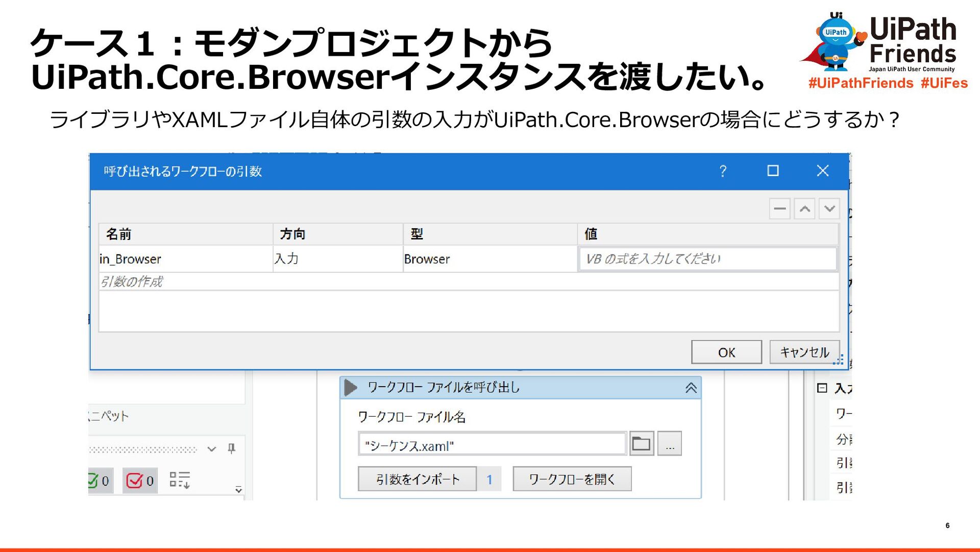Click the activity play triangle icon
Screen dimensions: 980x552
[x=351, y=388]
